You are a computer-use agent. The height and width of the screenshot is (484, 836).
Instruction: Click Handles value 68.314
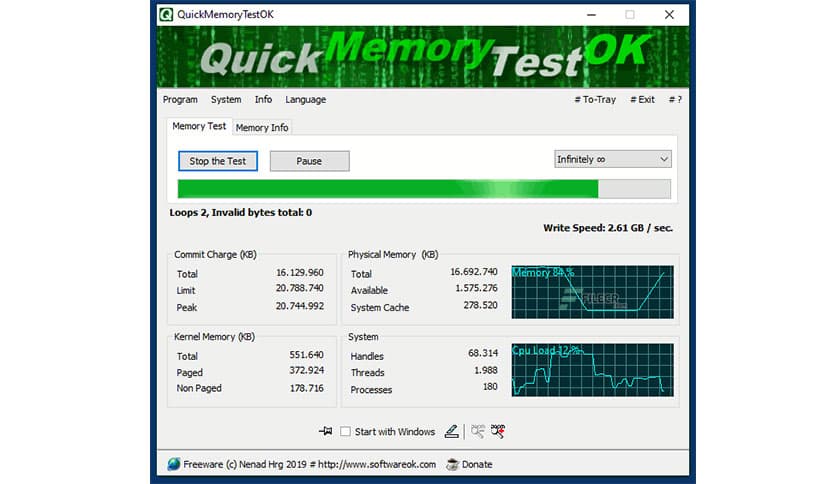[x=483, y=353]
